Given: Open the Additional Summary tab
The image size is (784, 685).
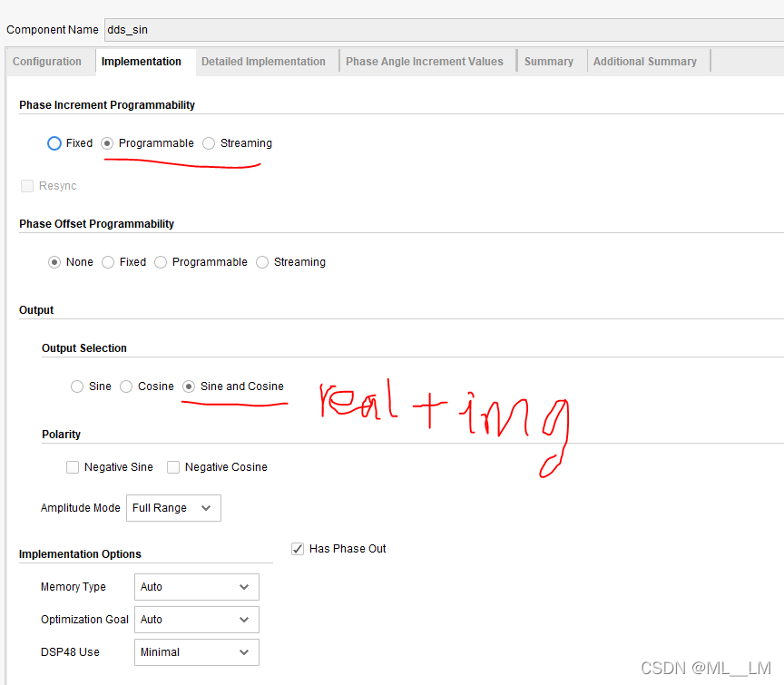Looking at the screenshot, I should coord(645,62).
